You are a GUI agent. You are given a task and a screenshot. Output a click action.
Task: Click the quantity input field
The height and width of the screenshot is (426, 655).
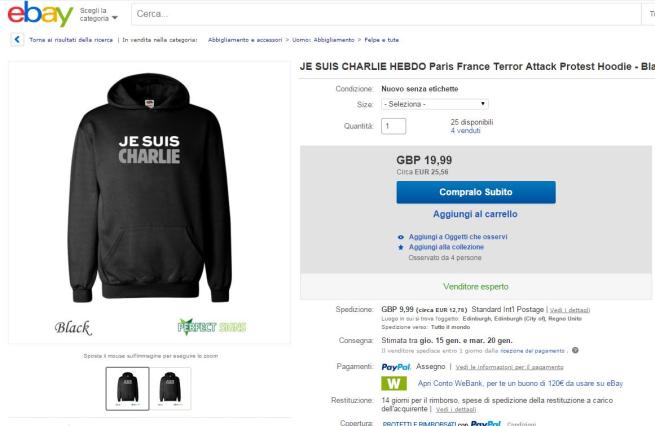(x=393, y=126)
